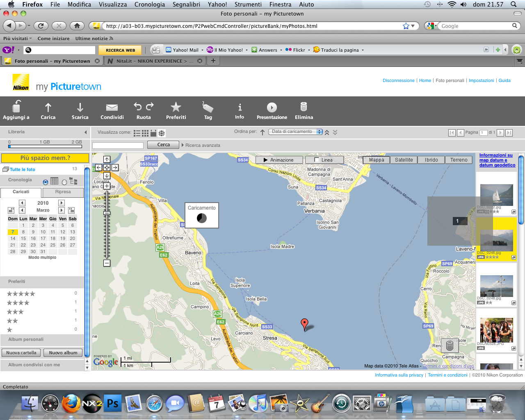Click the map zoom slider handle

[107, 213]
